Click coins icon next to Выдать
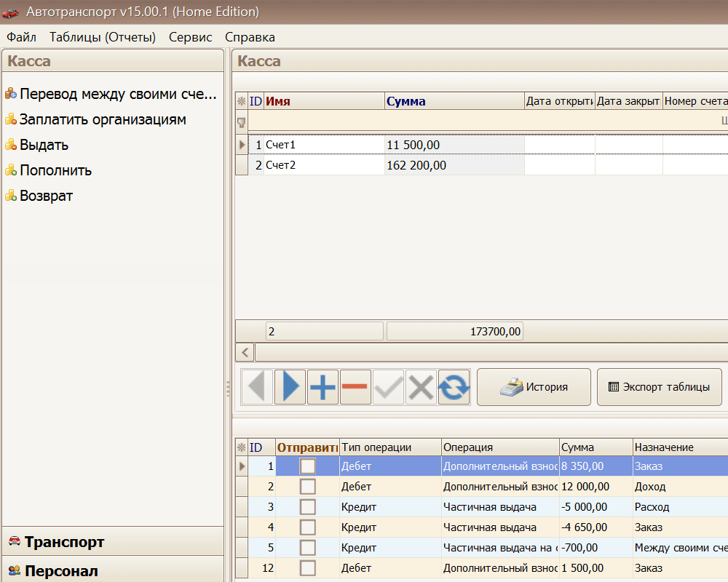The height and width of the screenshot is (582, 728). [11, 144]
